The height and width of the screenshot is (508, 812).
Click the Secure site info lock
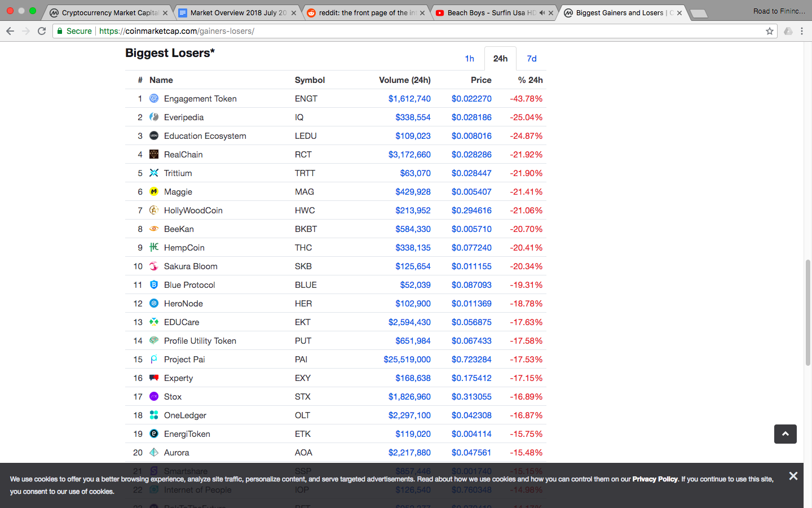coord(74,31)
